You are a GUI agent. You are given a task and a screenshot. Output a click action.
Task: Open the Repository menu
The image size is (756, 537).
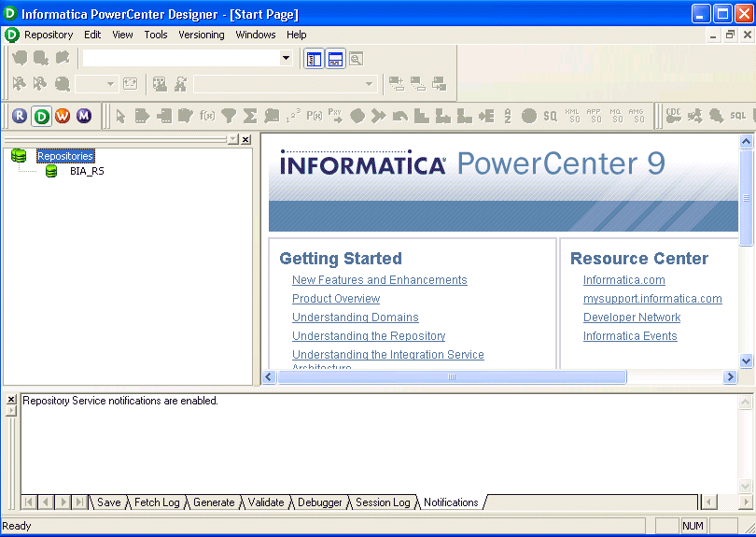(49, 35)
